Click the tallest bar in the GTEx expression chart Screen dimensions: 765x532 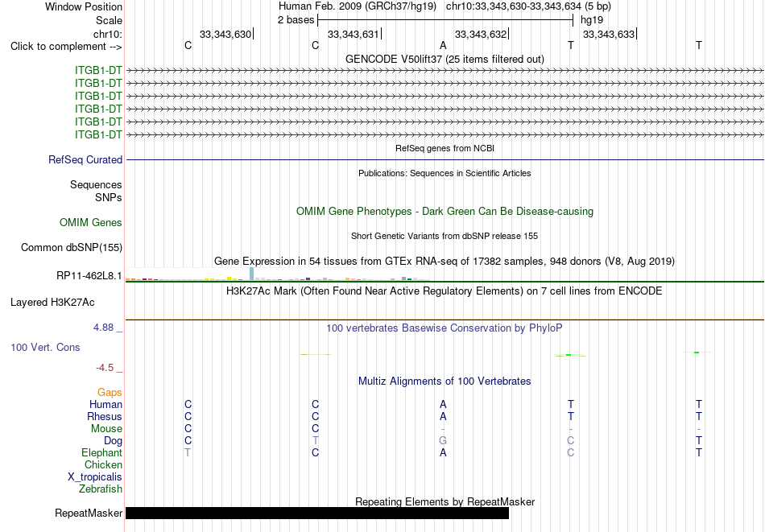tap(252, 274)
